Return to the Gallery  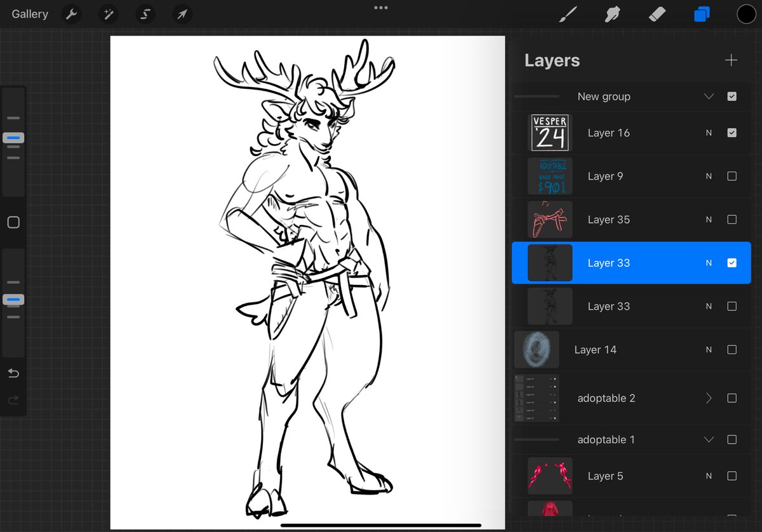pos(30,14)
